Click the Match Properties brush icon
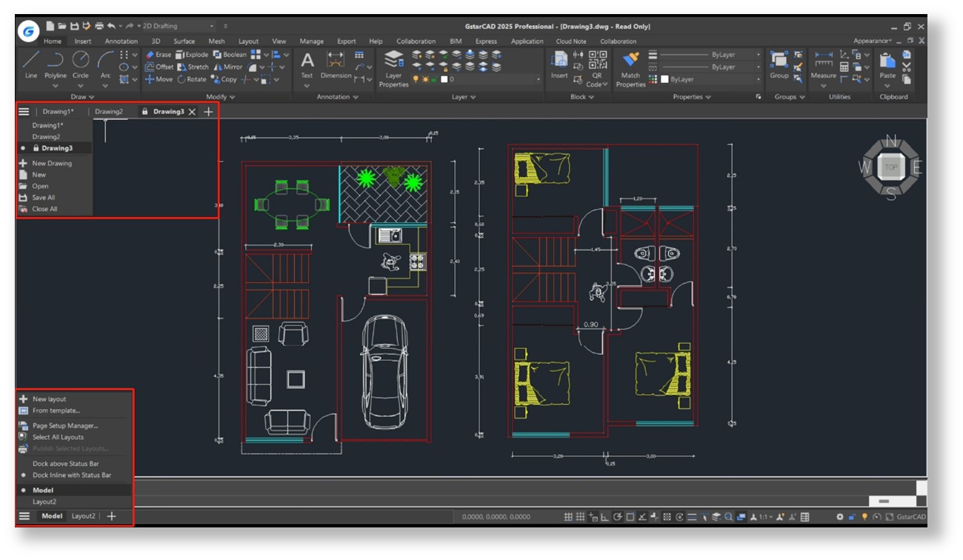 point(630,61)
